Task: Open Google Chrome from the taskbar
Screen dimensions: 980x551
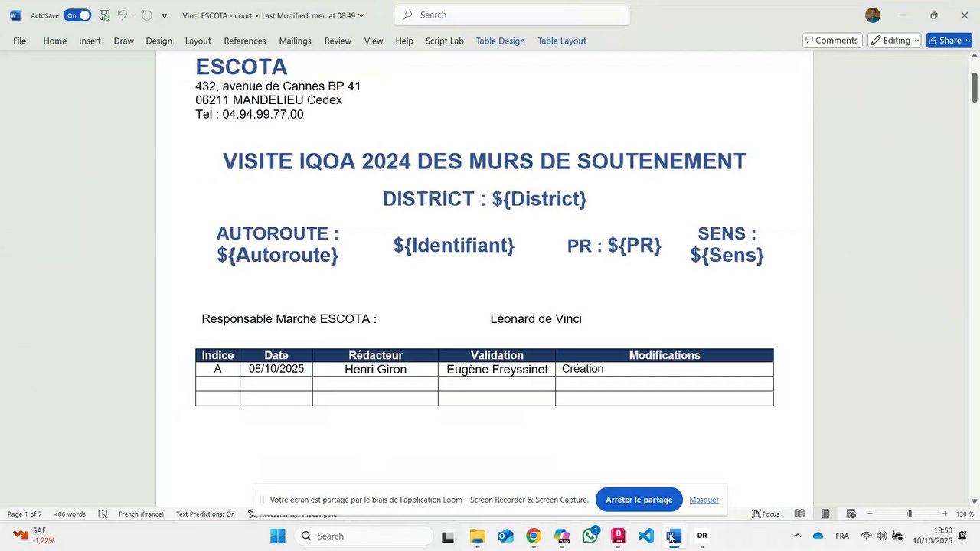Action: (x=534, y=536)
